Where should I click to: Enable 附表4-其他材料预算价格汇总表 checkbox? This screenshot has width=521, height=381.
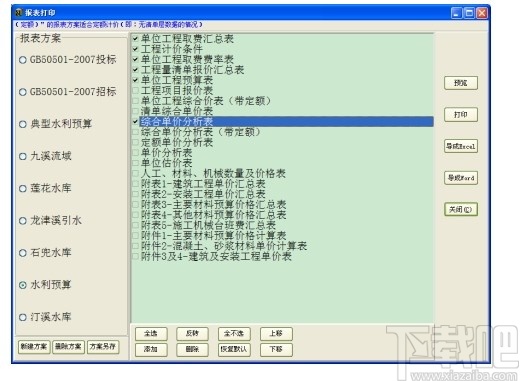click(x=135, y=215)
